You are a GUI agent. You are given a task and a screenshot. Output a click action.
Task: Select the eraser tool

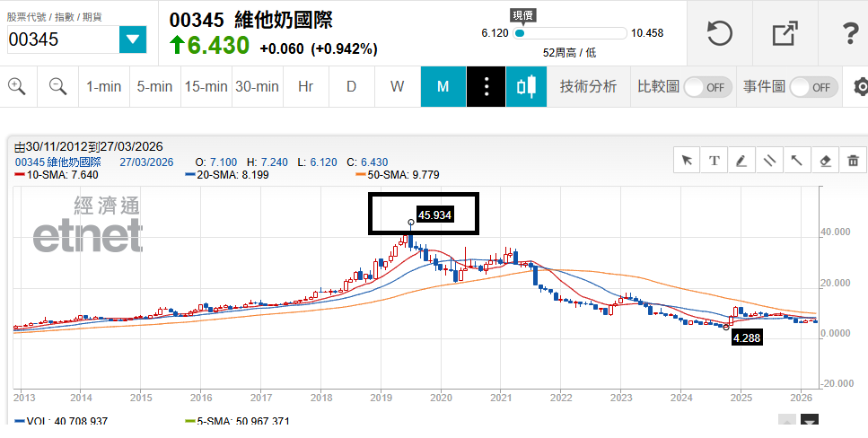coord(825,161)
